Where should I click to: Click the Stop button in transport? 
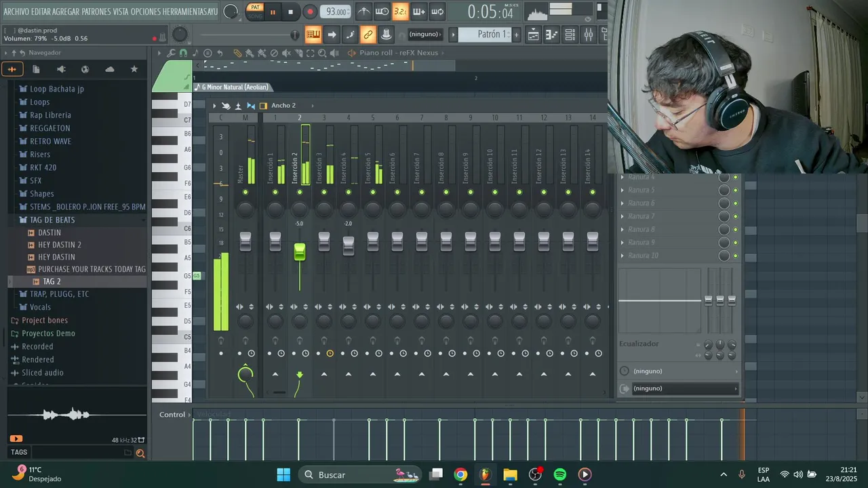(x=290, y=12)
